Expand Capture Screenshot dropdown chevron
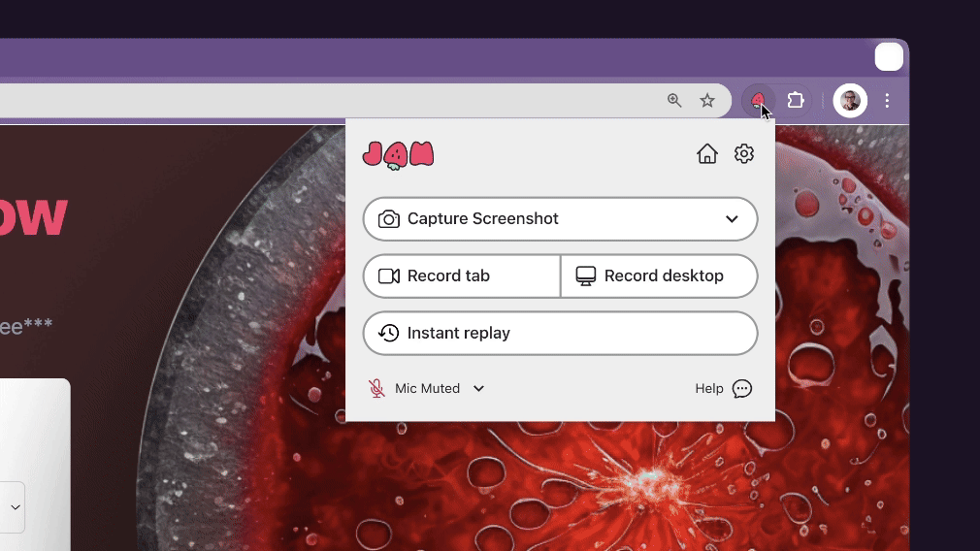 (732, 219)
